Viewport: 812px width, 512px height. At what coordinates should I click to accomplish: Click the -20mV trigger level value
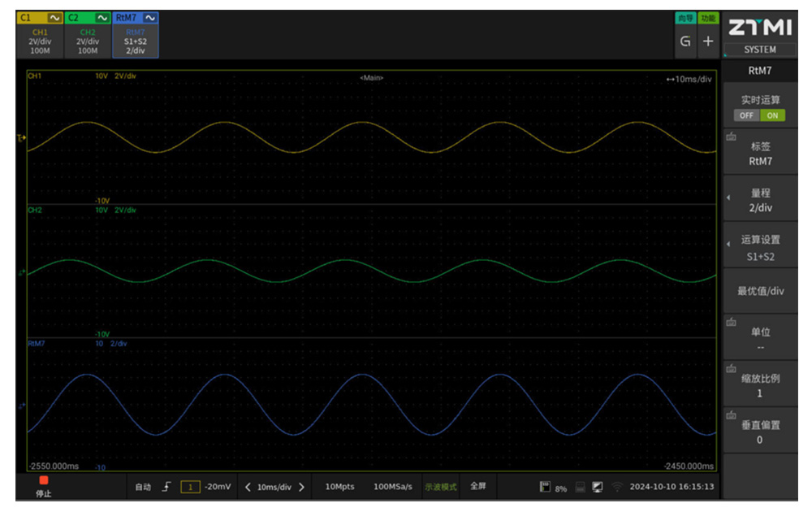click(x=218, y=487)
